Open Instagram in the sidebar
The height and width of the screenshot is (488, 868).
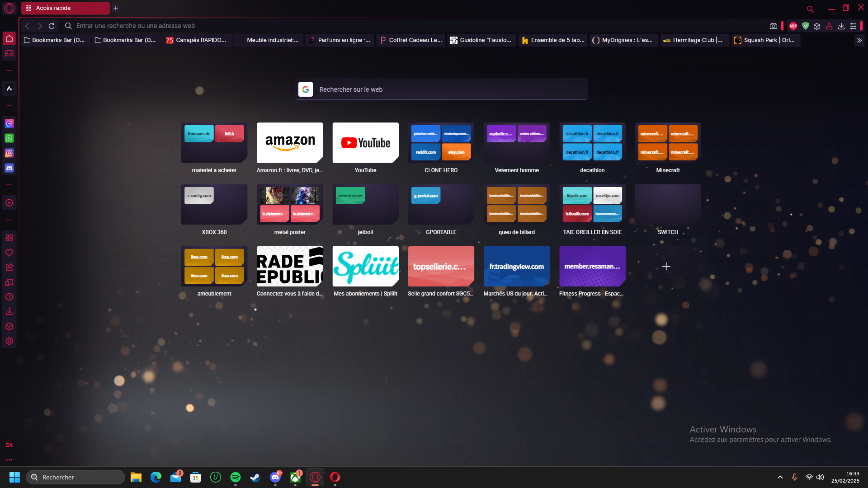(x=9, y=153)
